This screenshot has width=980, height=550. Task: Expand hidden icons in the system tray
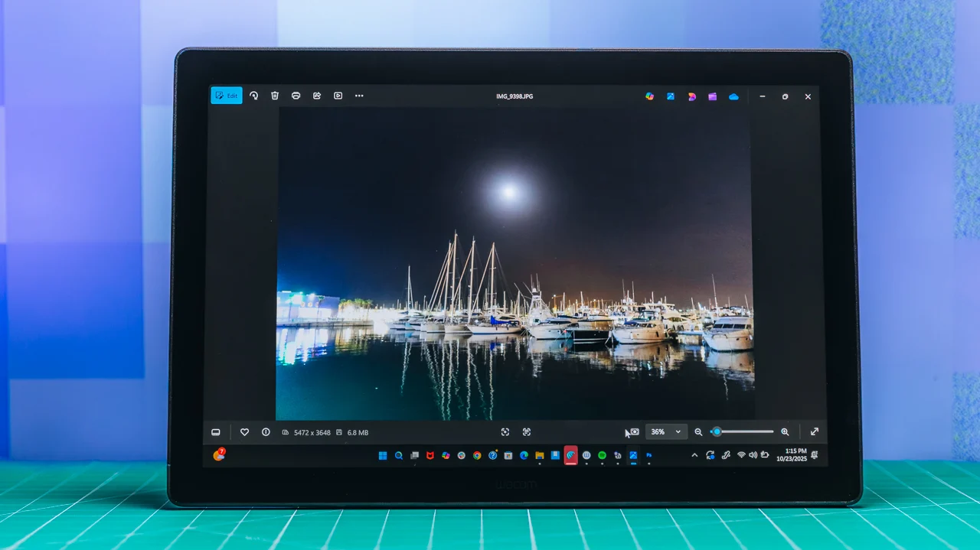(x=694, y=455)
